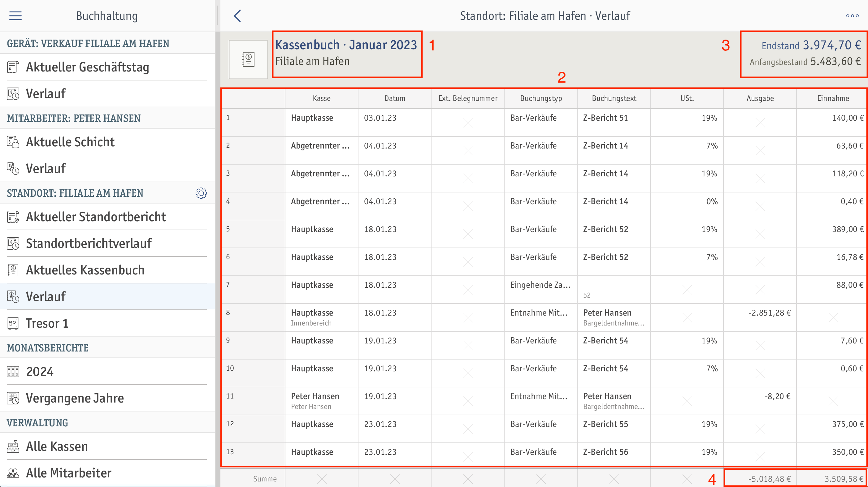The width and height of the screenshot is (868, 487).
Task: Open the hamburger menu in Buchhaltung header
Action: 15,16
